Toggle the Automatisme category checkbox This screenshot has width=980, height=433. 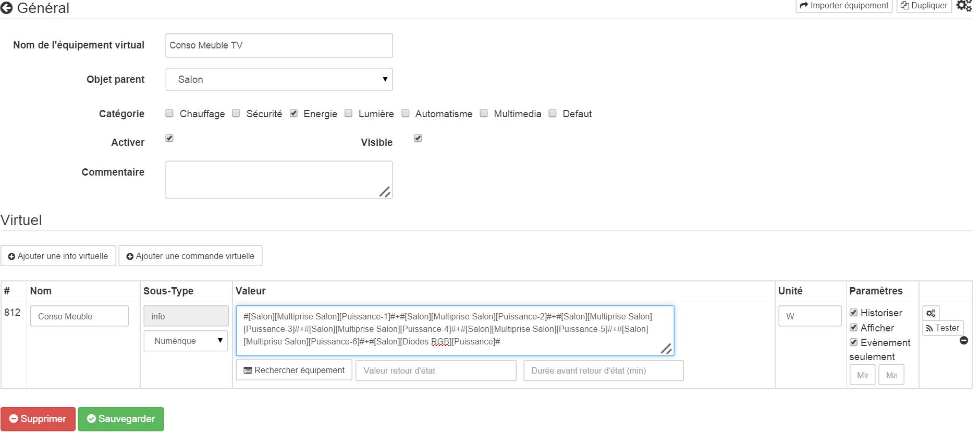[406, 113]
